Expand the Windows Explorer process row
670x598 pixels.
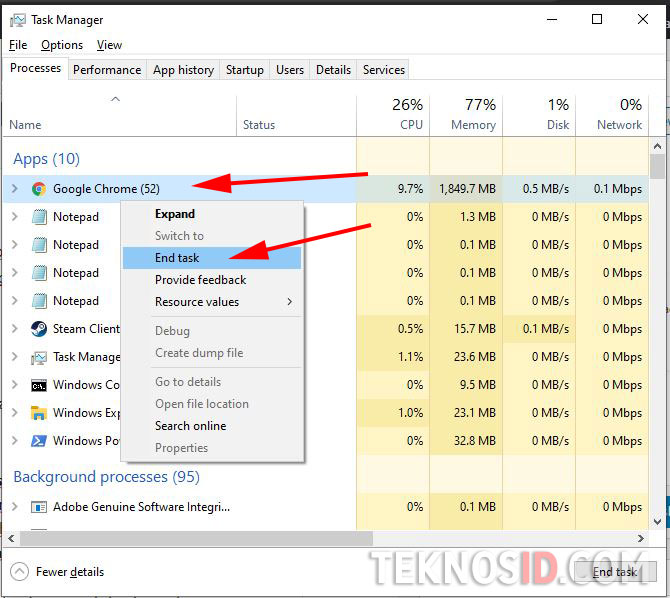click(x=15, y=412)
